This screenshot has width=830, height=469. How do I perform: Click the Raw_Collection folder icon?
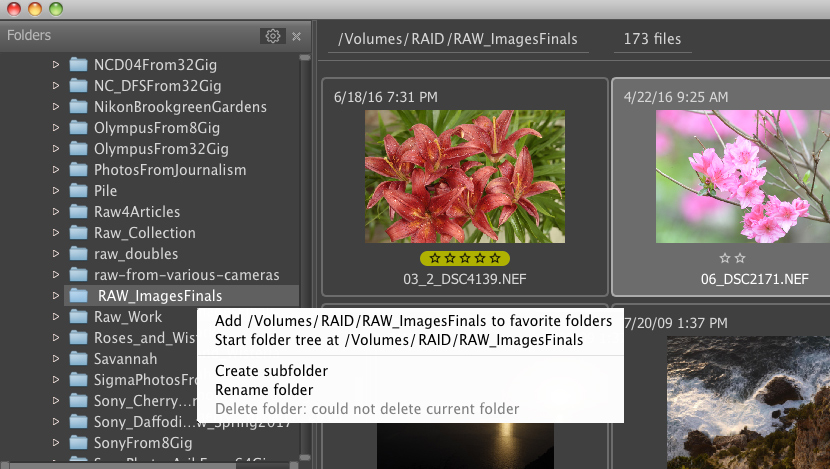click(79, 233)
